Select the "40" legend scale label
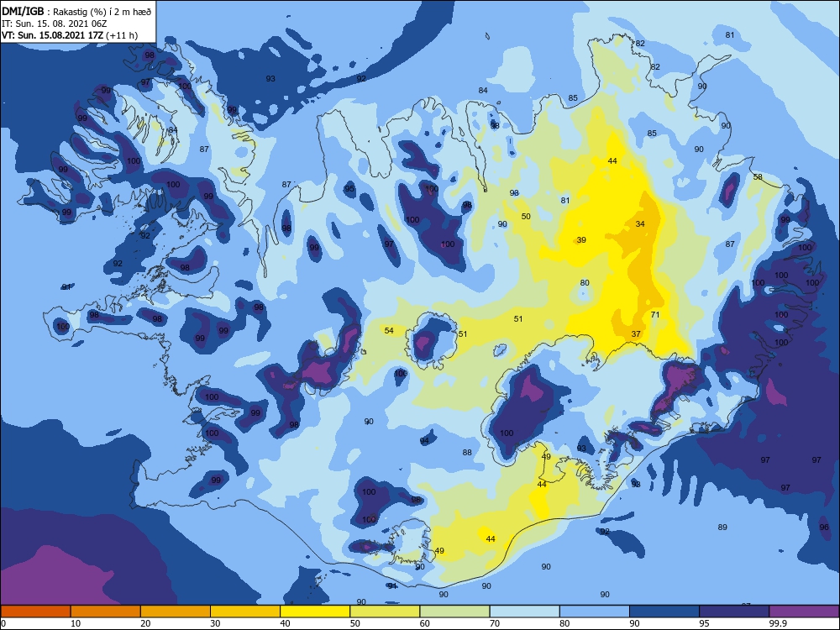 pyautogui.click(x=285, y=623)
